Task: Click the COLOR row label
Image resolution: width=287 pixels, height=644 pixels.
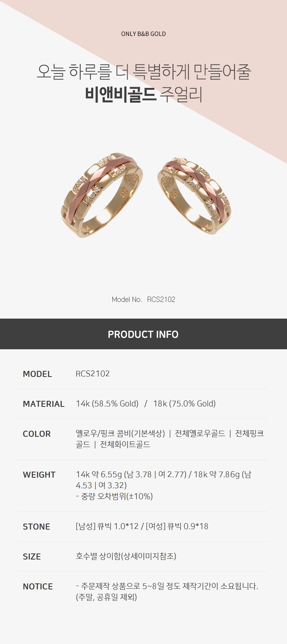Action: coord(36,434)
